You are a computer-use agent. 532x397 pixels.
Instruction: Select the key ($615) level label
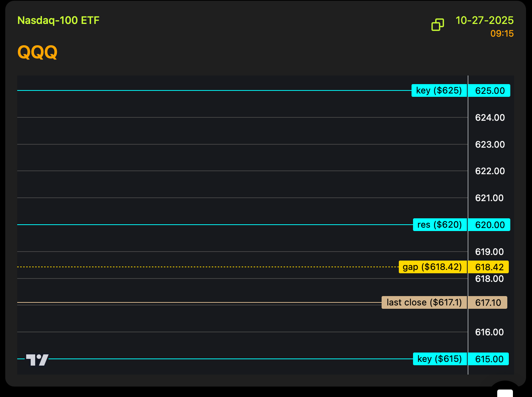point(440,359)
